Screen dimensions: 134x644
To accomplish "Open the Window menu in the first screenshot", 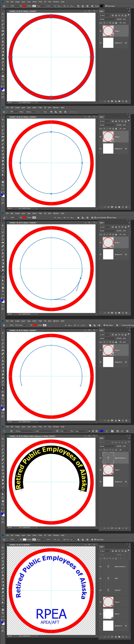I will pyautogui.click(x=56, y=2).
